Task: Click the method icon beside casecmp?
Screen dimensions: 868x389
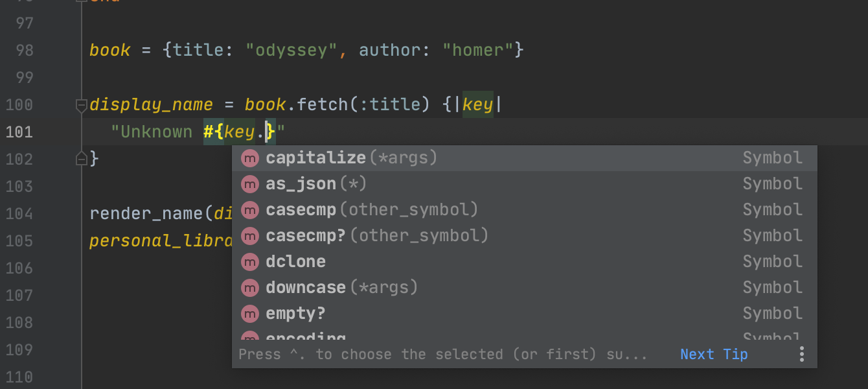Action: 249,236
